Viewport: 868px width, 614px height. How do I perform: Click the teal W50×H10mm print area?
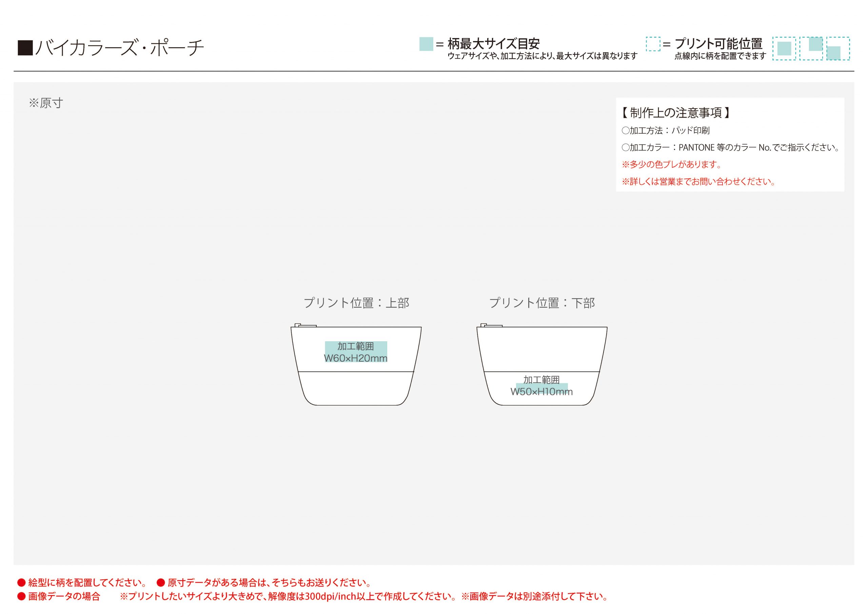tap(542, 388)
